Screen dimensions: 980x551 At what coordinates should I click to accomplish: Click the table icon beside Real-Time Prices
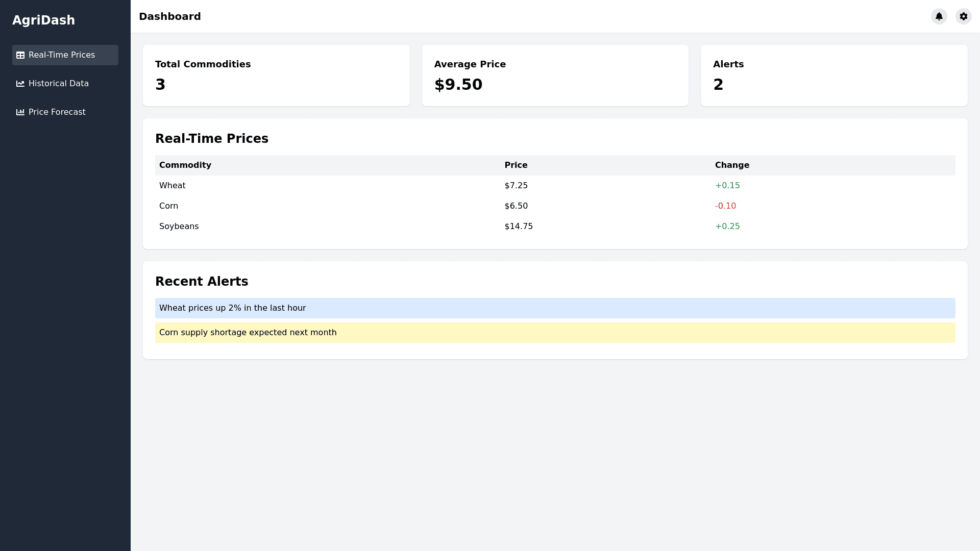20,55
